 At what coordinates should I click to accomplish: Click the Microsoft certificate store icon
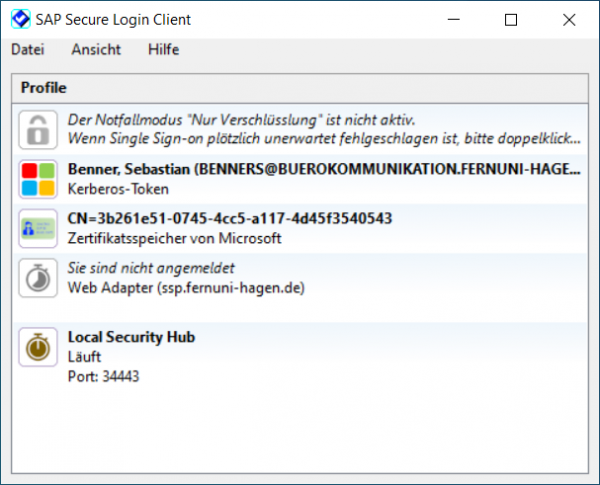(x=38, y=228)
